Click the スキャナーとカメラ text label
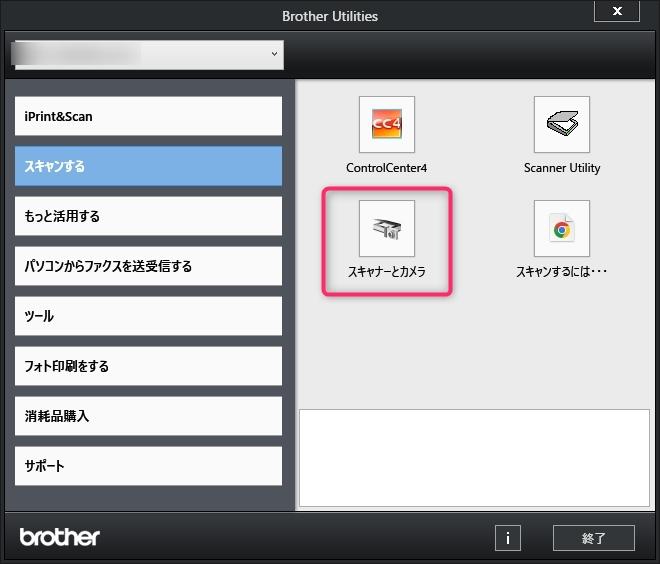The width and height of the screenshot is (660, 564). (386, 272)
